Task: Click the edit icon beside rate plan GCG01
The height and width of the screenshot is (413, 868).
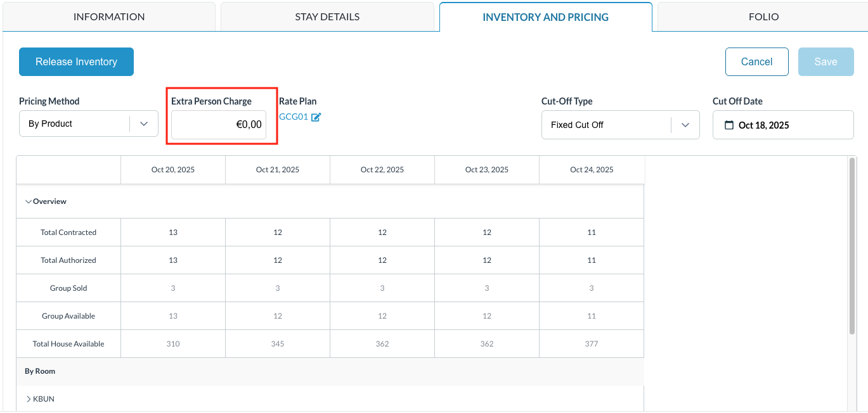Action: 316,117
